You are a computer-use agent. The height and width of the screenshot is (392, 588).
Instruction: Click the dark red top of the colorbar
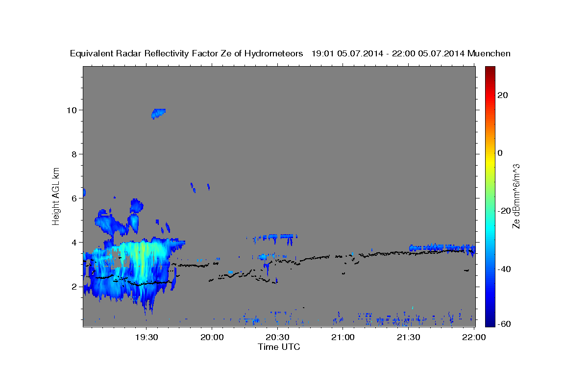coord(490,70)
